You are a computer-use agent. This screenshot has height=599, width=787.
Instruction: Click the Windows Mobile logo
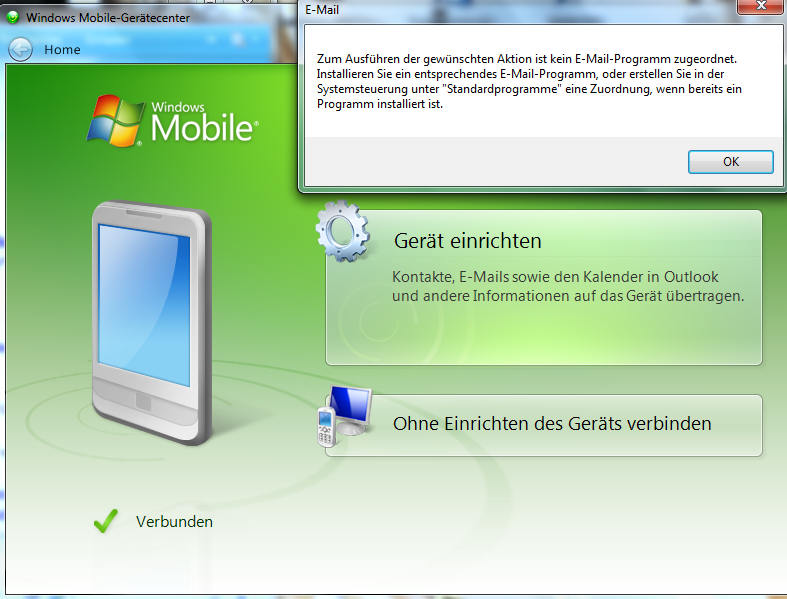[173, 121]
